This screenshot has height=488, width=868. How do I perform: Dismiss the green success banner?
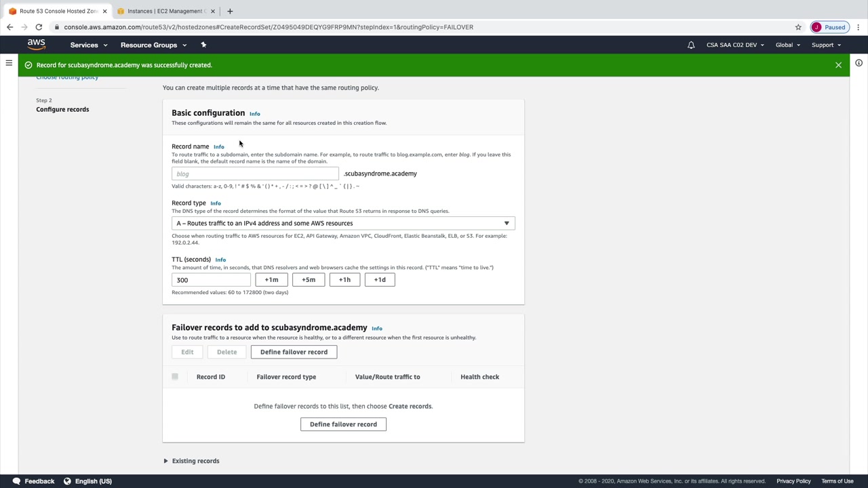(x=838, y=65)
